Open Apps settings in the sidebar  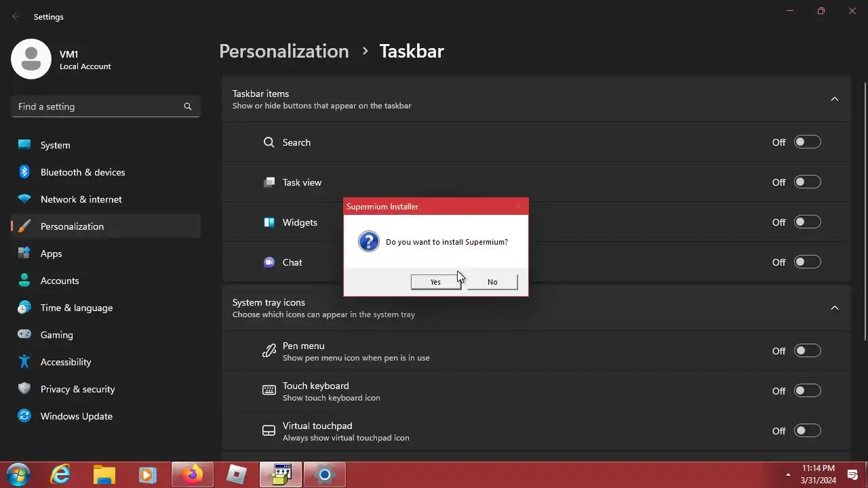pyautogui.click(x=106, y=253)
